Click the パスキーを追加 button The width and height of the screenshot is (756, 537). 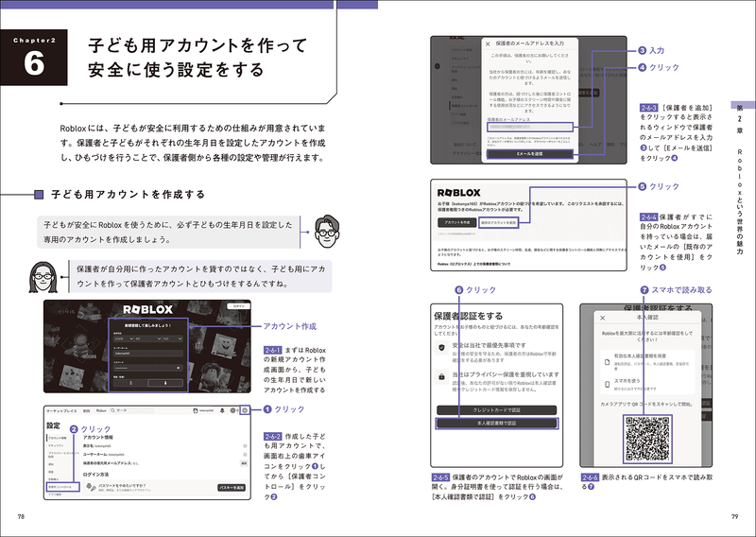[232, 487]
